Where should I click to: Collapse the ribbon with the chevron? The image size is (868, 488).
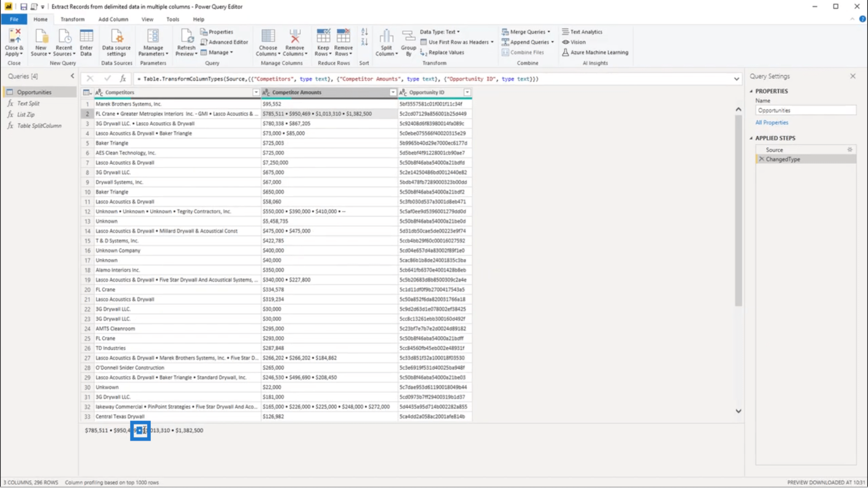[852, 19]
